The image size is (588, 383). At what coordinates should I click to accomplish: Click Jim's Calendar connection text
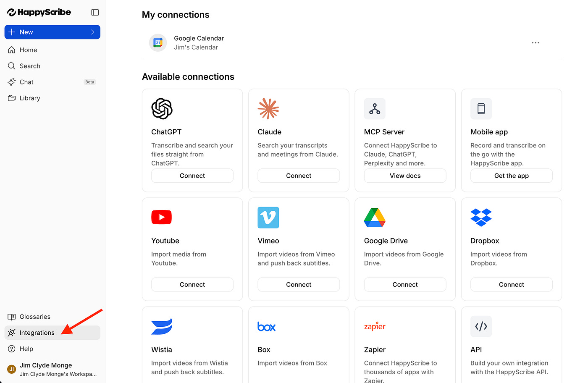coord(196,47)
